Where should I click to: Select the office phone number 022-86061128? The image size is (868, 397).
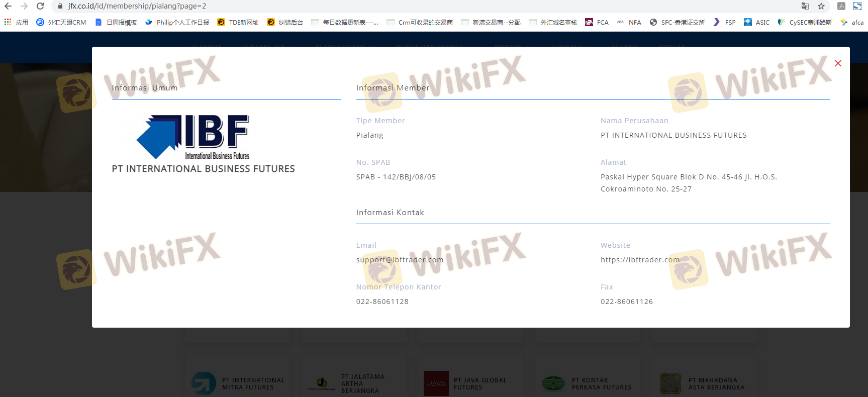(x=382, y=302)
